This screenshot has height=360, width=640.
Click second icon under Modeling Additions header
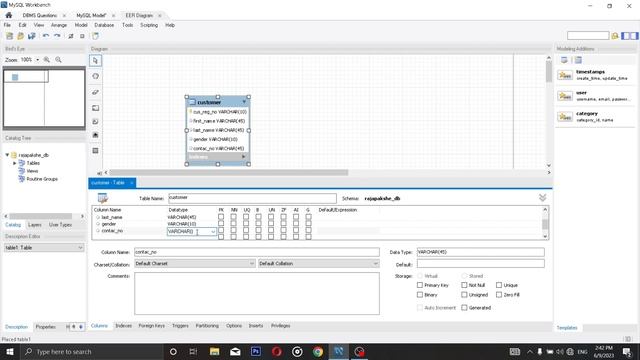[x=578, y=60]
